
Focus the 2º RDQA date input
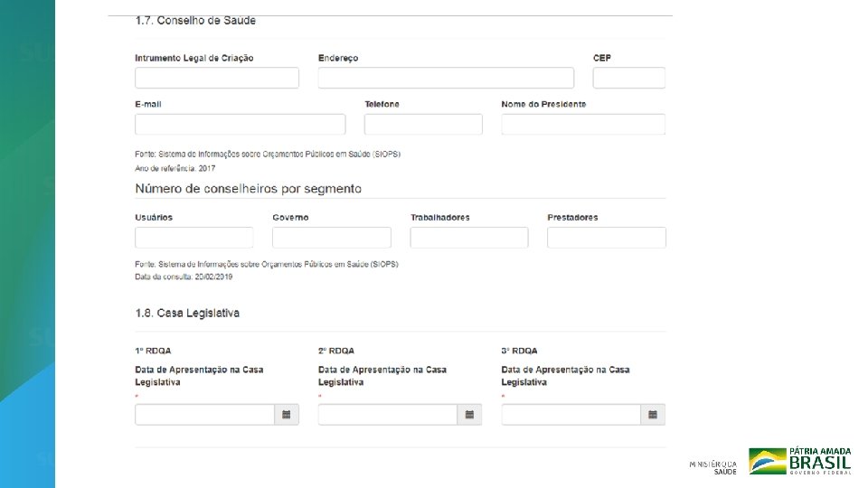388,415
